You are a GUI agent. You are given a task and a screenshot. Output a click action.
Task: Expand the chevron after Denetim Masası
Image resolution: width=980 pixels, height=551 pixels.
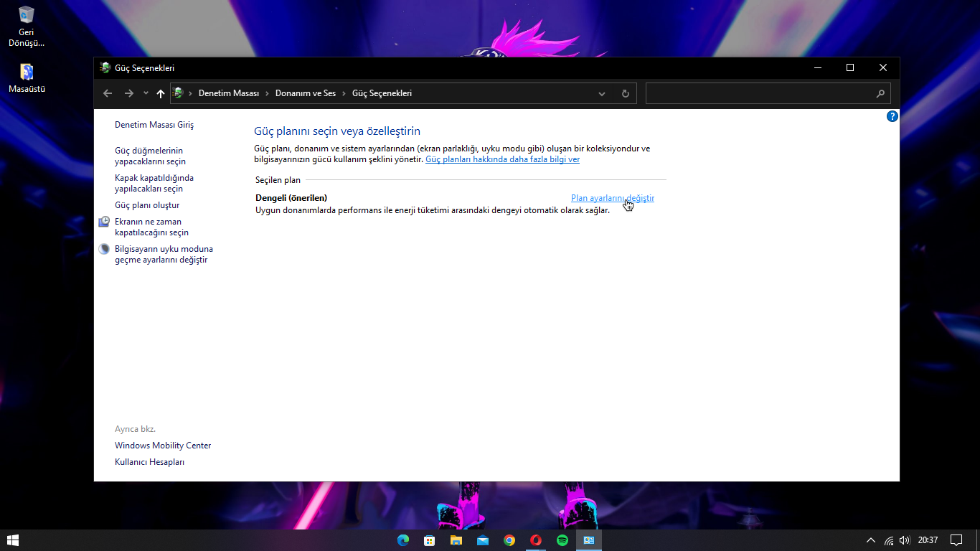tap(267, 93)
